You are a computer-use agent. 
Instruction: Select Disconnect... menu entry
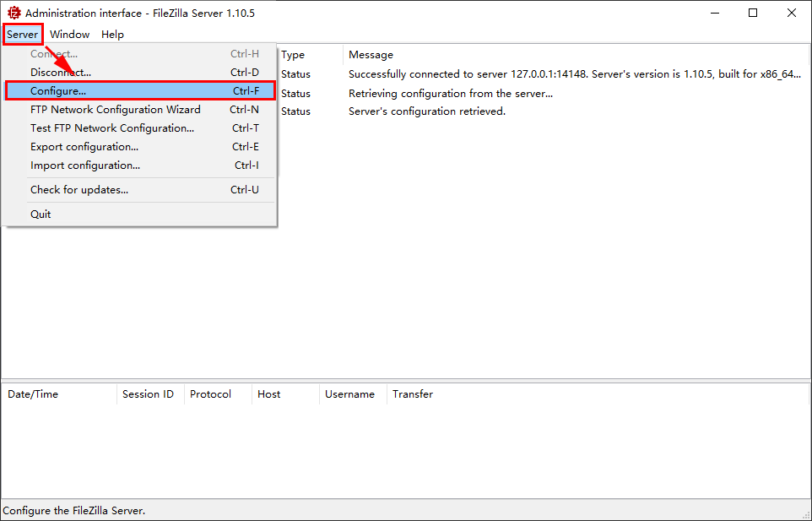coord(140,73)
